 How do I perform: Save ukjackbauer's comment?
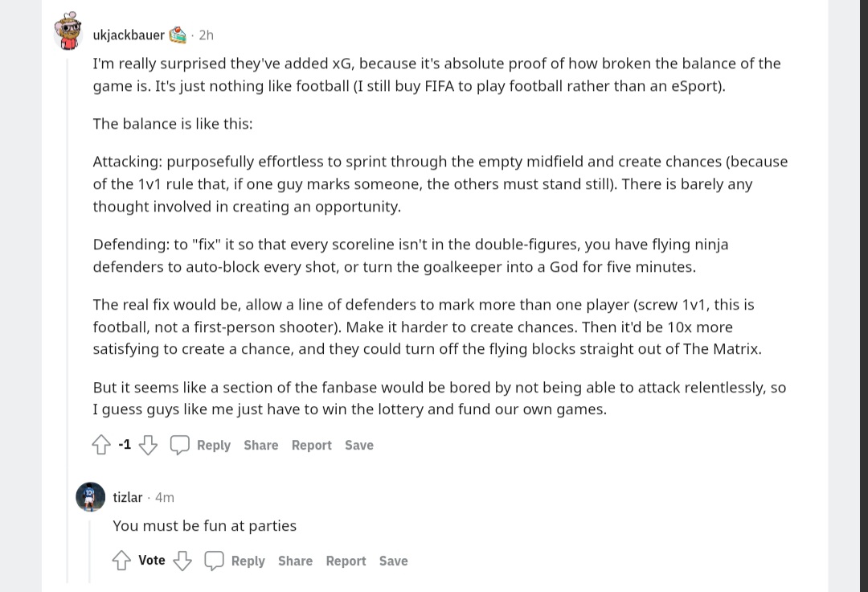pos(358,445)
